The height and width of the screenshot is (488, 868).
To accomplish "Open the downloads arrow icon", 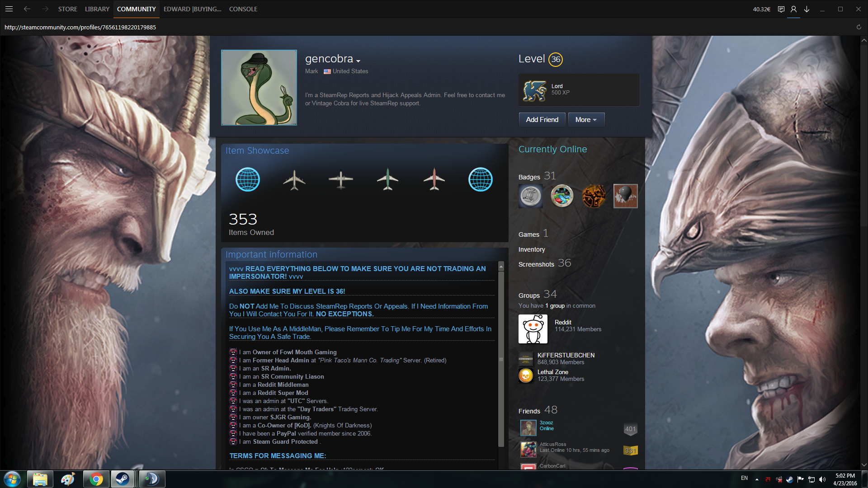I will click(x=807, y=9).
